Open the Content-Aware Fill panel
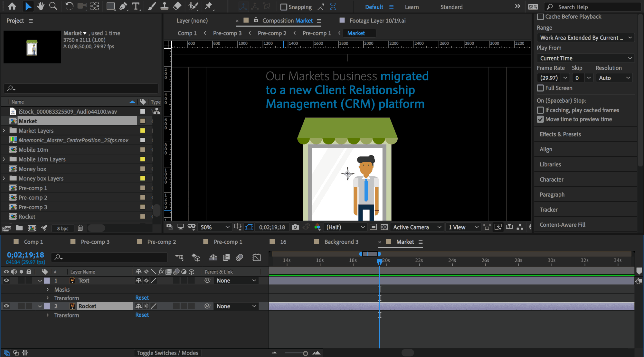 pyautogui.click(x=563, y=225)
